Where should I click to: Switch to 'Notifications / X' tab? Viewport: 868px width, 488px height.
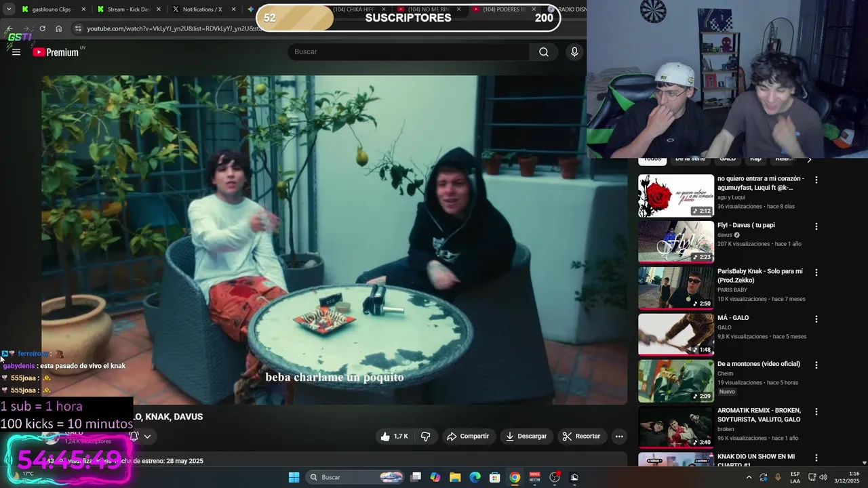click(202, 9)
